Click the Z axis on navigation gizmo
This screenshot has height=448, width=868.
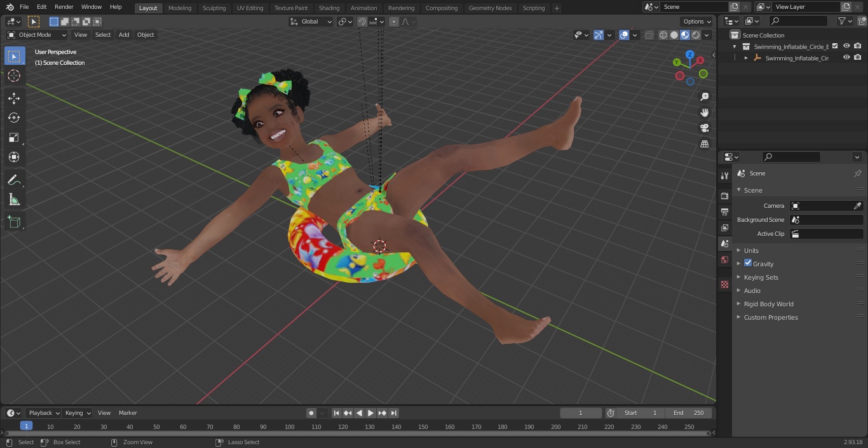coord(689,55)
